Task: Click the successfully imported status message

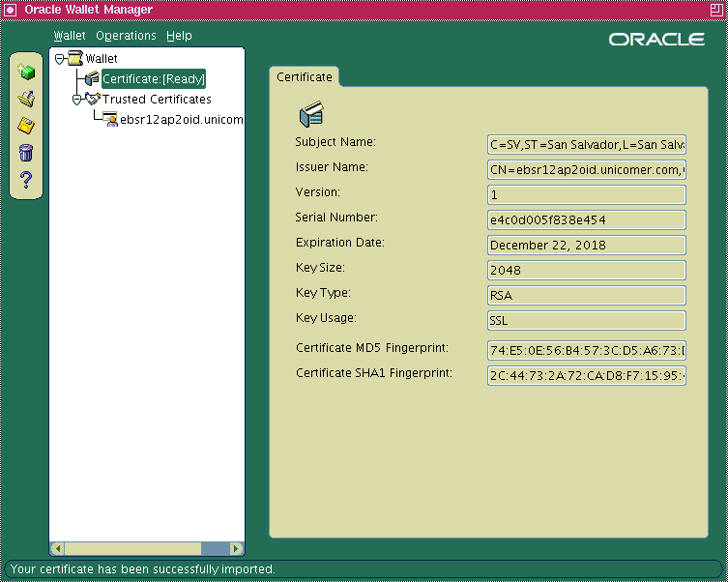Action: pos(142,569)
